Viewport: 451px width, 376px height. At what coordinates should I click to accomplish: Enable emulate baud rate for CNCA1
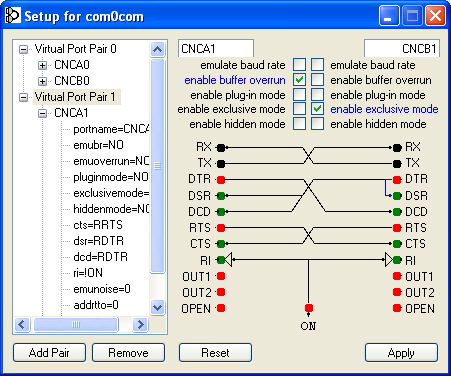[299, 65]
